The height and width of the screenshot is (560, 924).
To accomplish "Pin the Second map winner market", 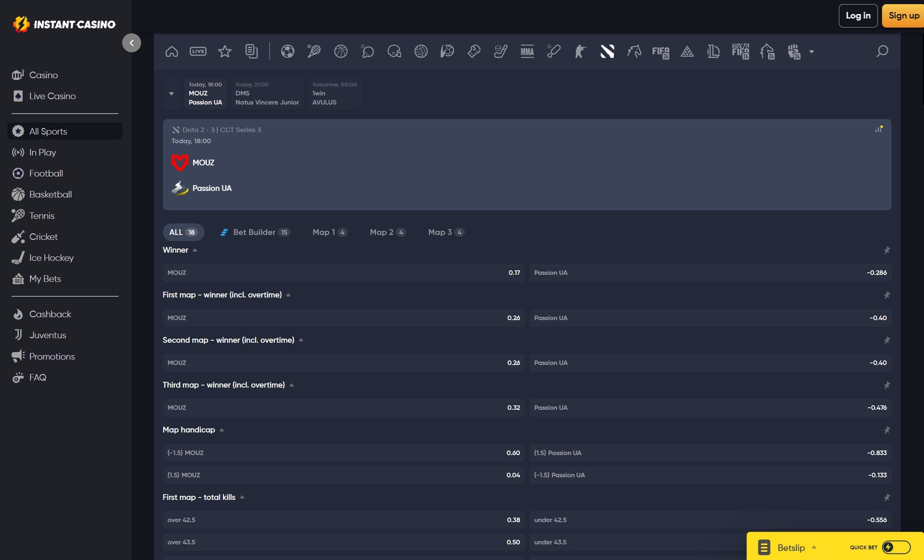I will [x=887, y=340].
